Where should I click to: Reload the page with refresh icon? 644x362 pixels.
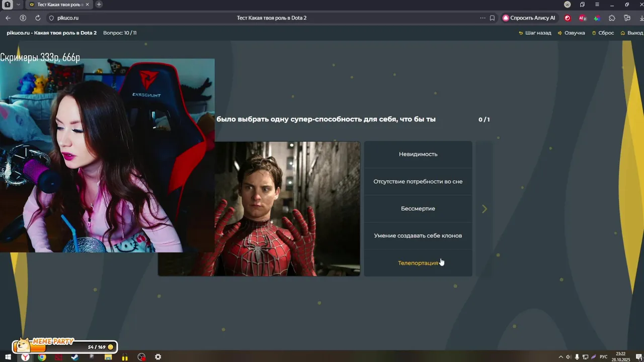click(x=38, y=18)
